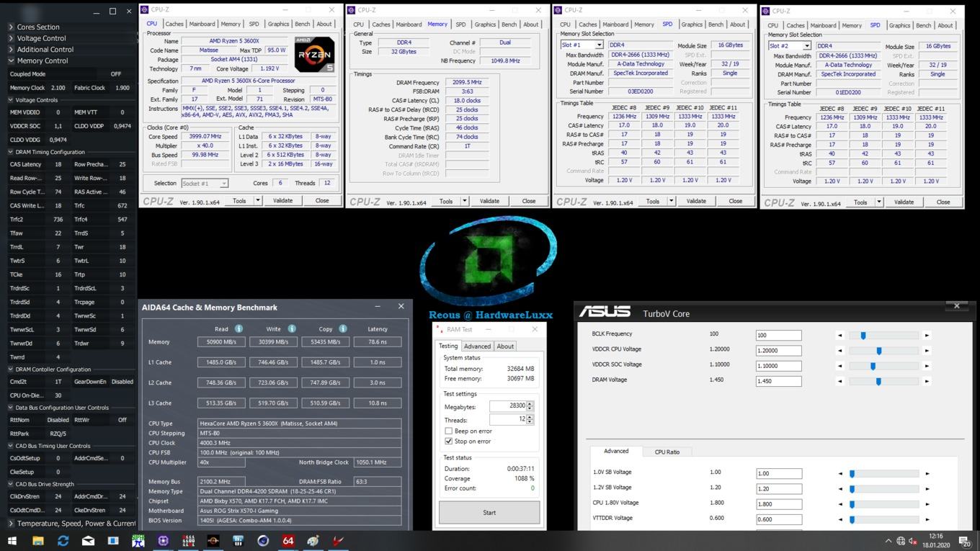Show hidden tray icons chevron
The image size is (980, 551).
[888, 541]
